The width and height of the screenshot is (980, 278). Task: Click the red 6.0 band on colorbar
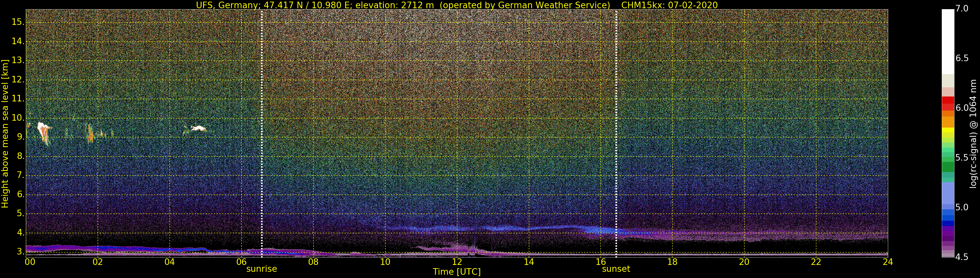pos(948,104)
